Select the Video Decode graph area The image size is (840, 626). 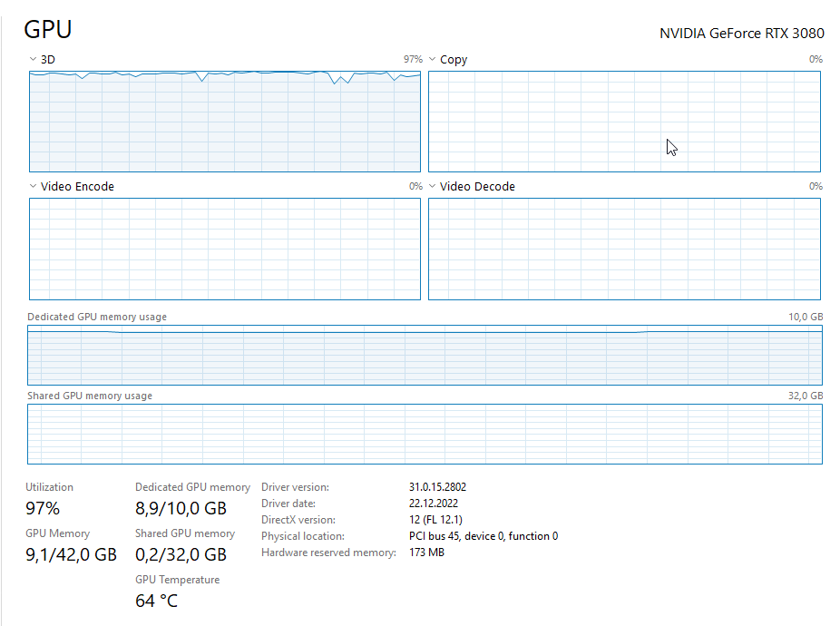(x=624, y=249)
